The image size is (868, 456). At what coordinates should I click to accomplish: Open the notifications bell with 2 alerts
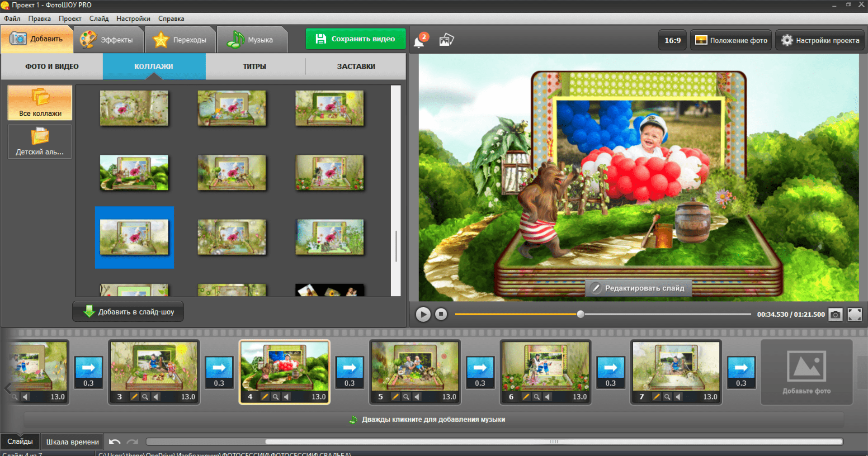[x=420, y=40]
